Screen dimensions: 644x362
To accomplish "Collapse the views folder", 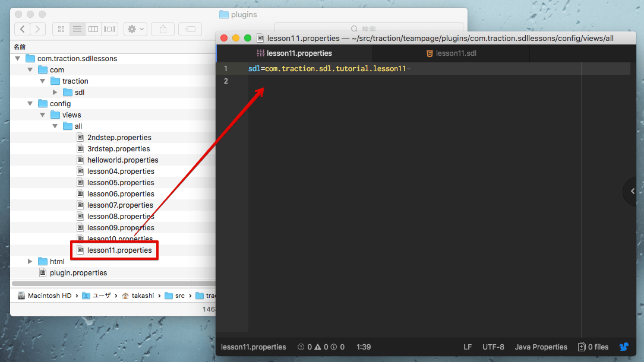I will pyautogui.click(x=43, y=115).
